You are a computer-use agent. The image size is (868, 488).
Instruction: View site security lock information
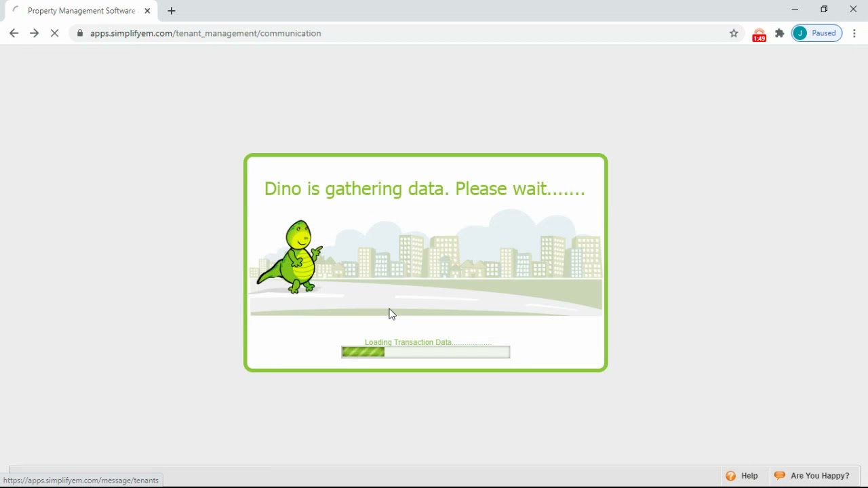click(80, 33)
